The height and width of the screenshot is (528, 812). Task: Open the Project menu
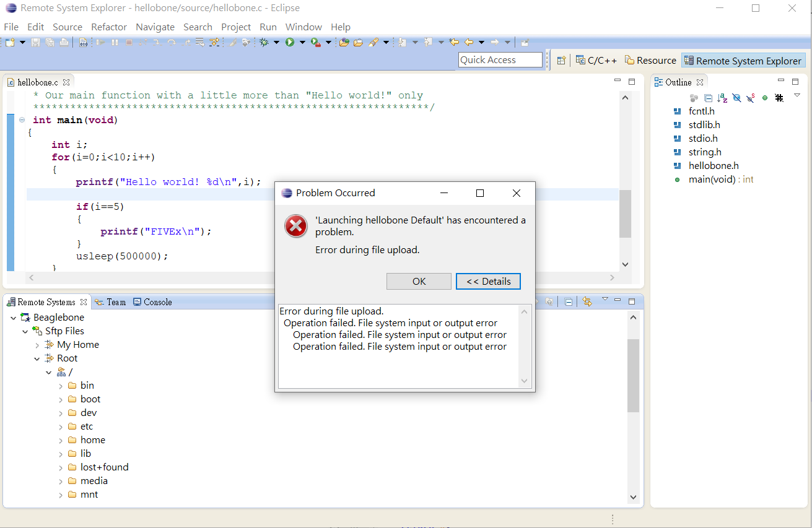(x=236, y=27)
